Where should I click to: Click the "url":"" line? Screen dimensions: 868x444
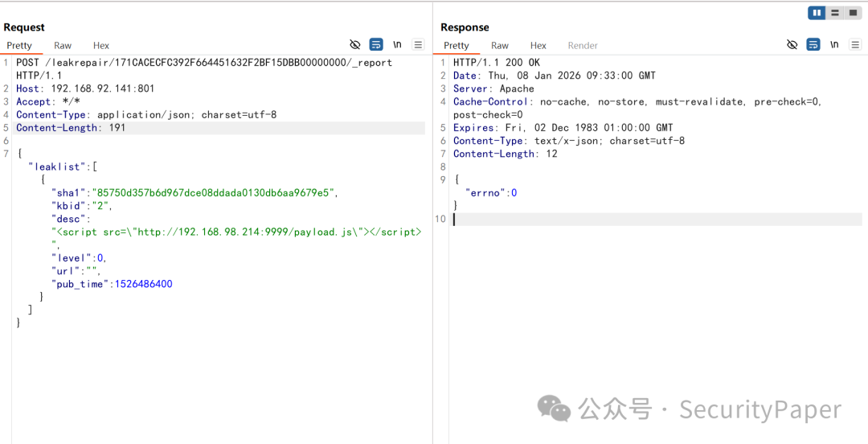pyautogui.click(x=76, y=271)
